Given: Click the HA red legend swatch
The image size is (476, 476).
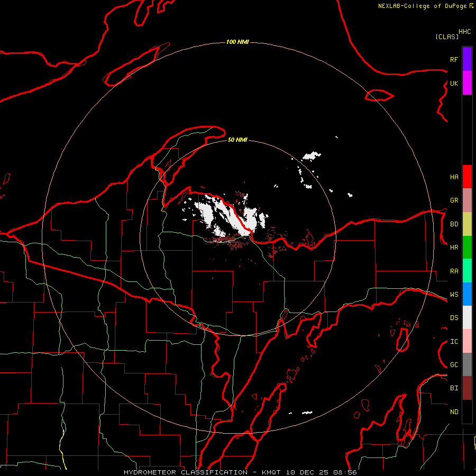Looking at the screenshot, I should point(467,177).
